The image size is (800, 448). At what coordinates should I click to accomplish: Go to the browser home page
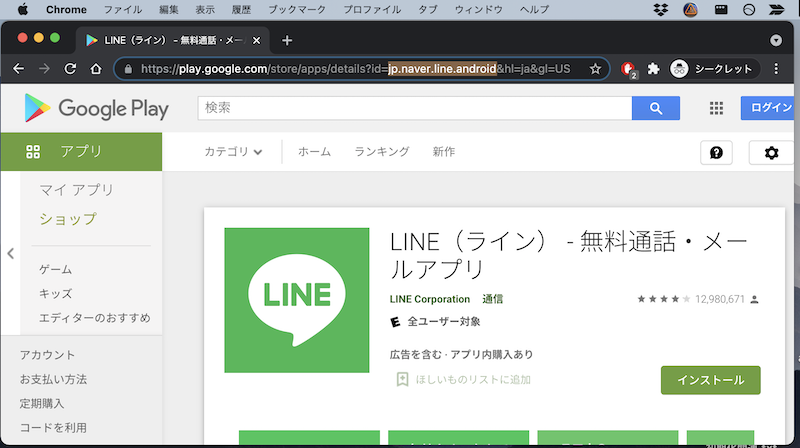[x=96, y=69]
